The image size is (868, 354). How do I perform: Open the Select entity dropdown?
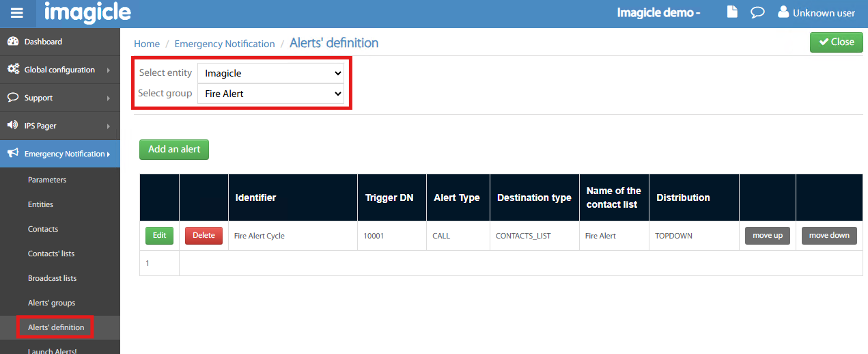(x=270, y=73)
